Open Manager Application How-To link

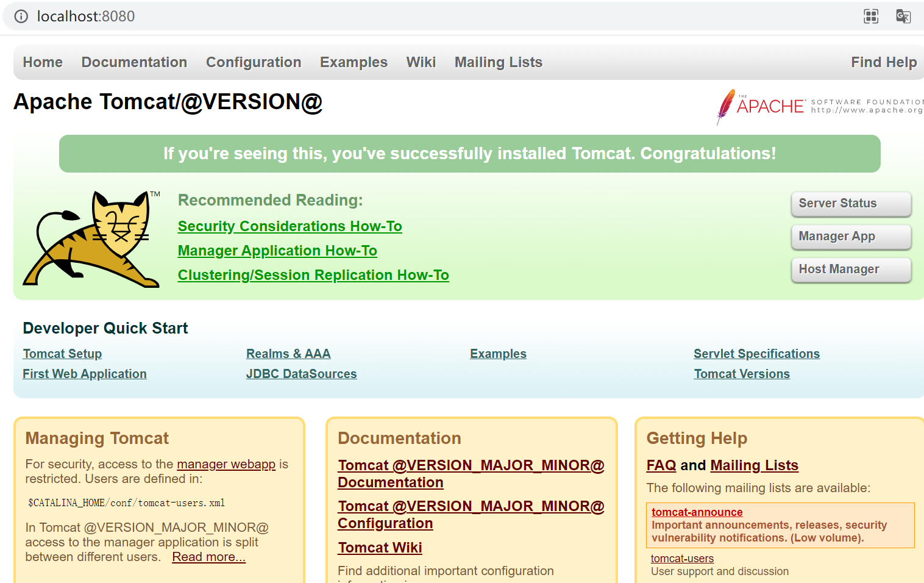click(277, 251)
